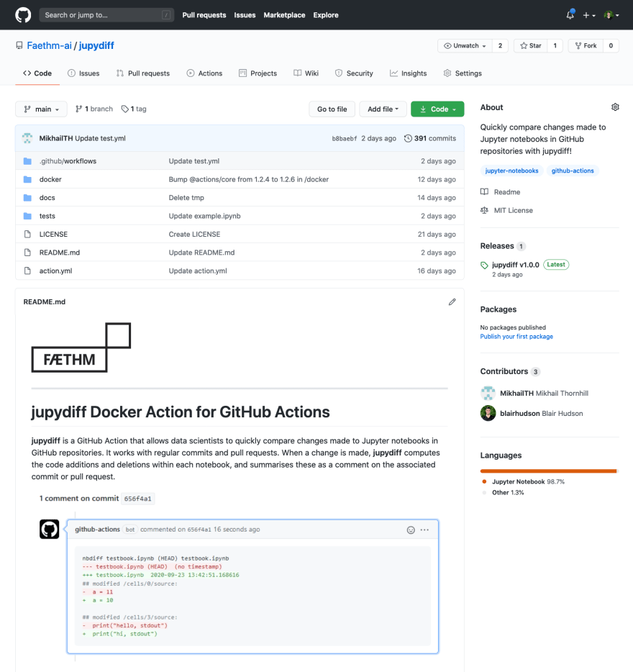Star the repository
Viewport: 633px width, 672px height.
pos(531,46)
